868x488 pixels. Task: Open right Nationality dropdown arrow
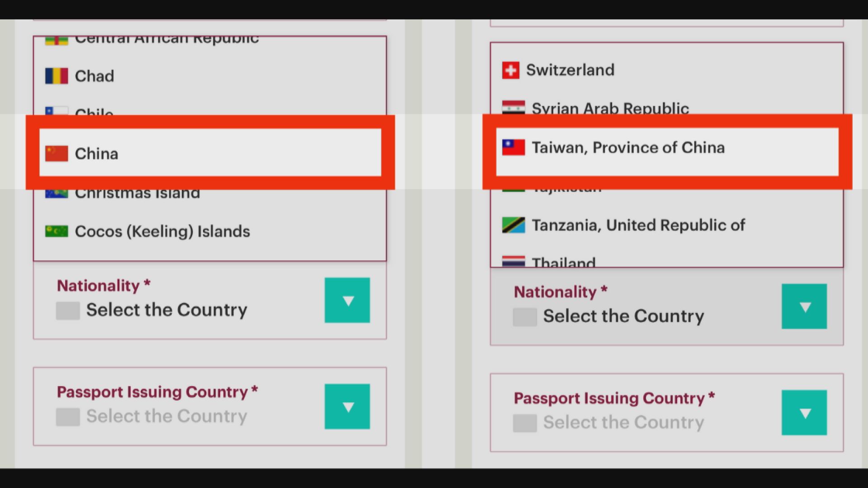click(804, 307)
